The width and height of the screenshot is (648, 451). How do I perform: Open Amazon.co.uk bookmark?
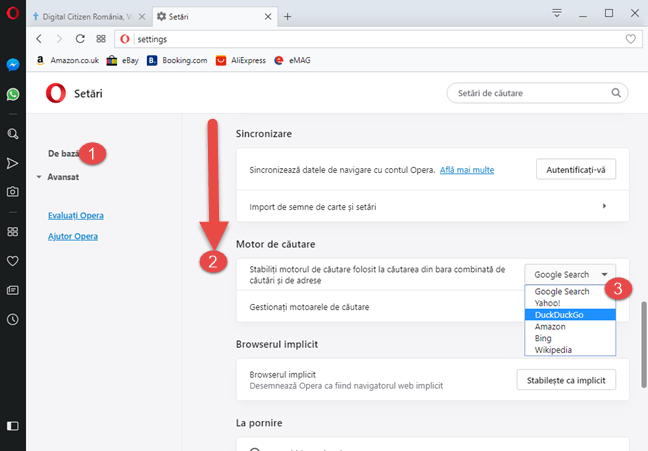[x=67, y=60]
